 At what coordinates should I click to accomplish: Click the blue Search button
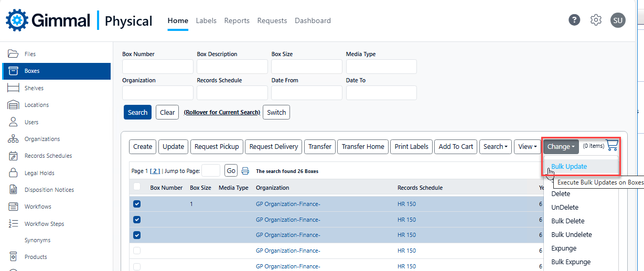tap(137, 112)
